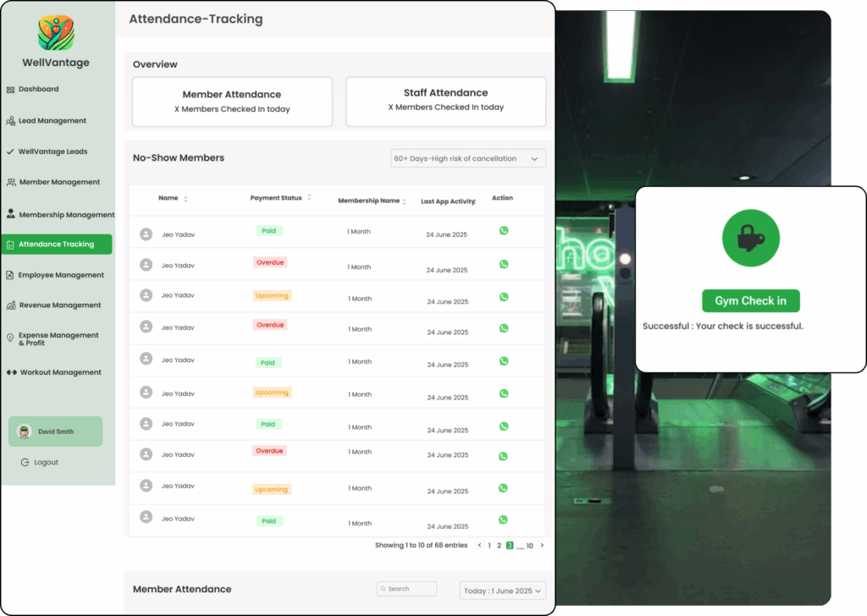Click the Logout icon in sidebar

[25, 463]
